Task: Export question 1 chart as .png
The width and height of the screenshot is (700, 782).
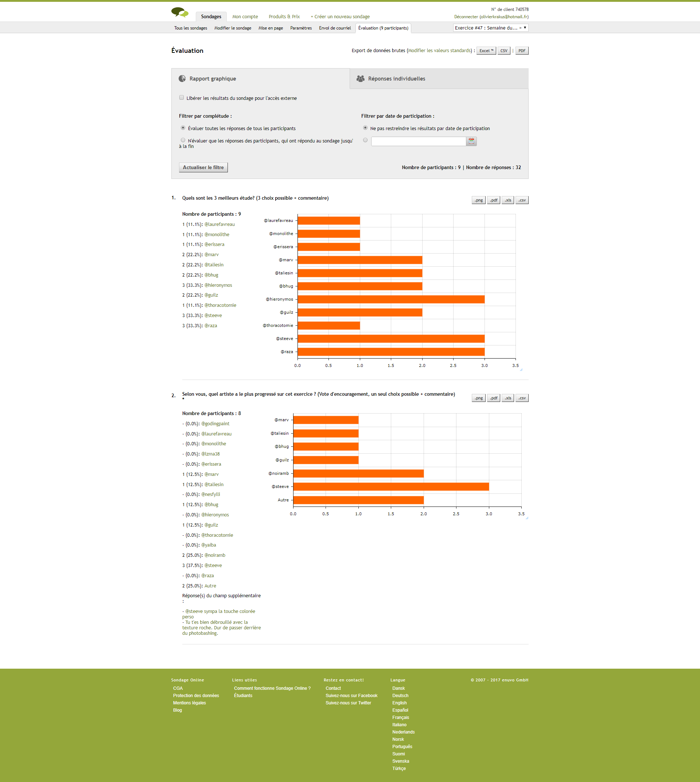Action: tap(478, 200)
